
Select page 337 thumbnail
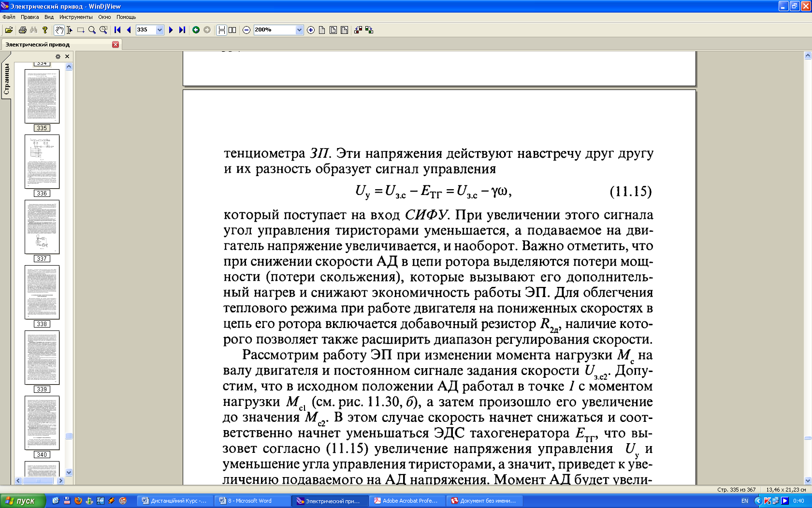42,226
